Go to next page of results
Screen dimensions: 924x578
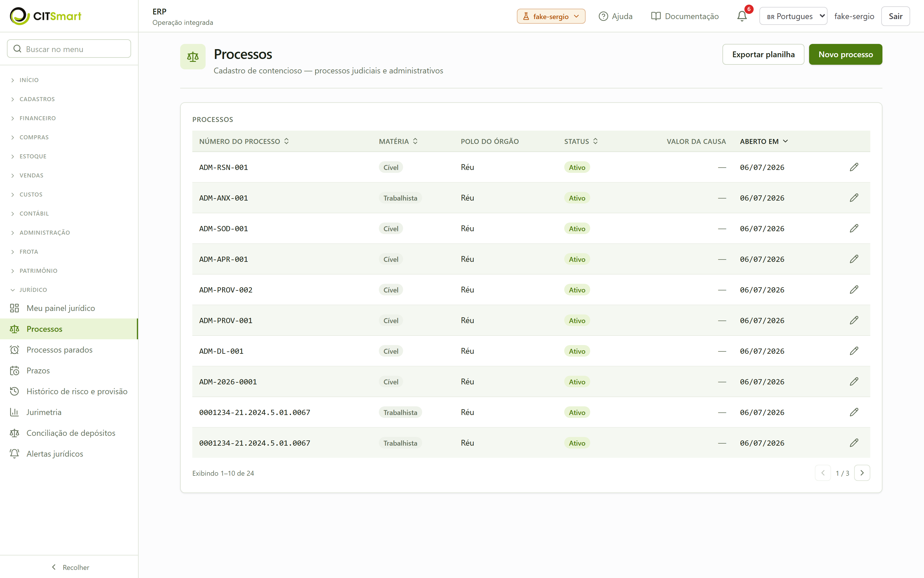(862, 473)
